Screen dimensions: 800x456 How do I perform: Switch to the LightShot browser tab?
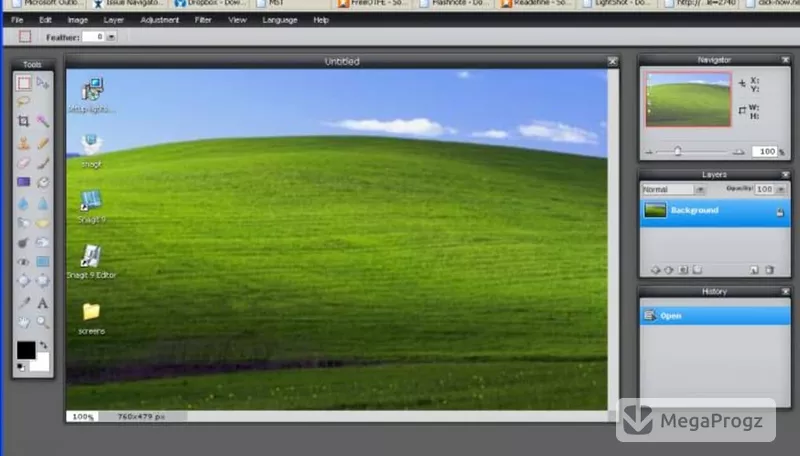point(618,4)
